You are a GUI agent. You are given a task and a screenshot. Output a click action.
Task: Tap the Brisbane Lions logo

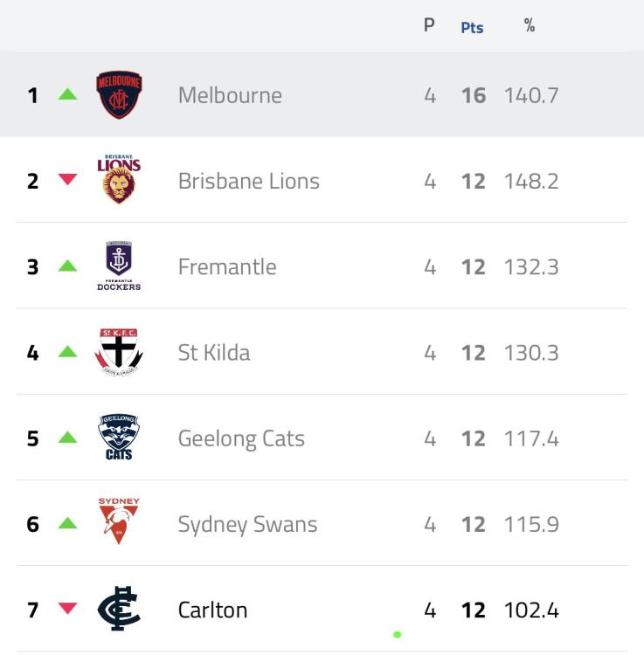(119, 179)
